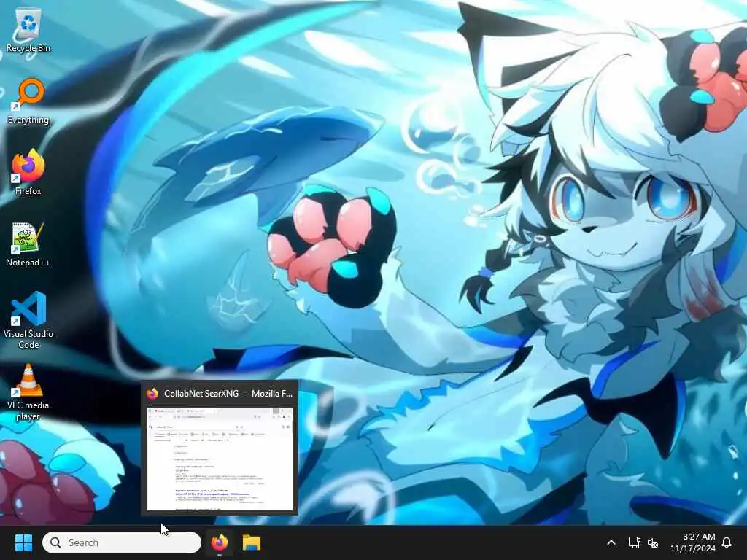The width and height of the screenshot is (747, 560).
Task: Click the date 11/17/2024 in the taskbar
Action: 693,548
